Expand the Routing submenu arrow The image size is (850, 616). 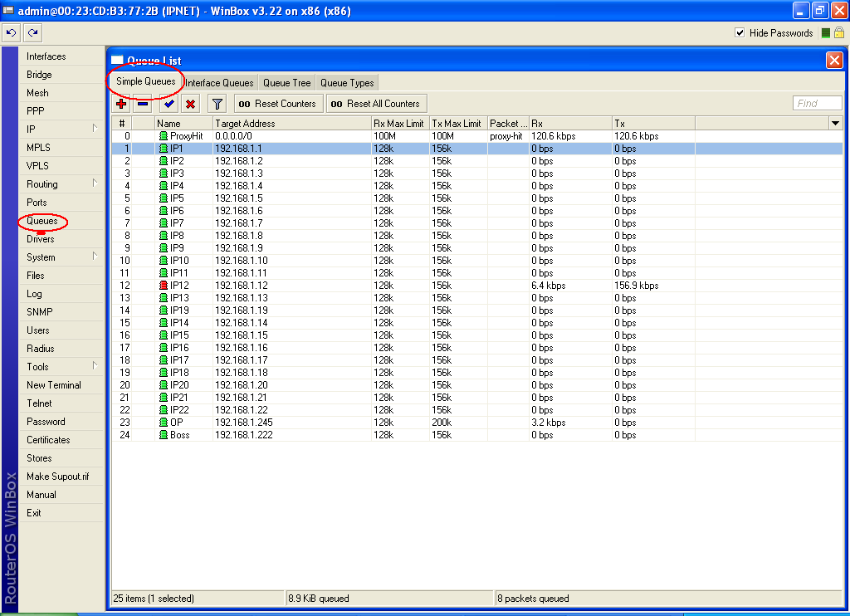click(95, 183)
